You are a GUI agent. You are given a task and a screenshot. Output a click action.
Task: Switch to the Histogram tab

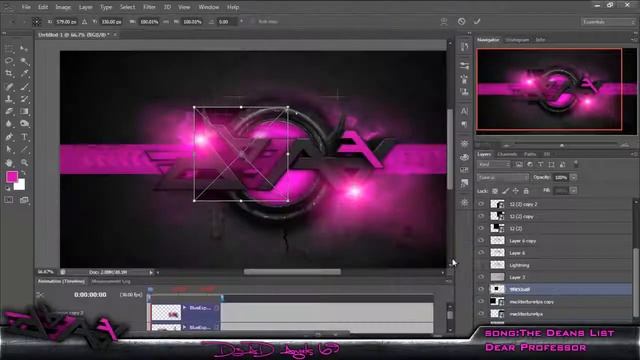[x=517, y=40]
